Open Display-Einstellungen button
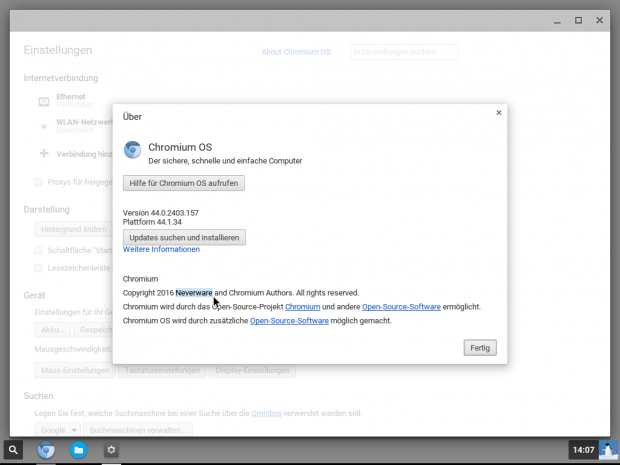Image resolution: width=620 pixels, height=465 pixels. click(252, 370)
